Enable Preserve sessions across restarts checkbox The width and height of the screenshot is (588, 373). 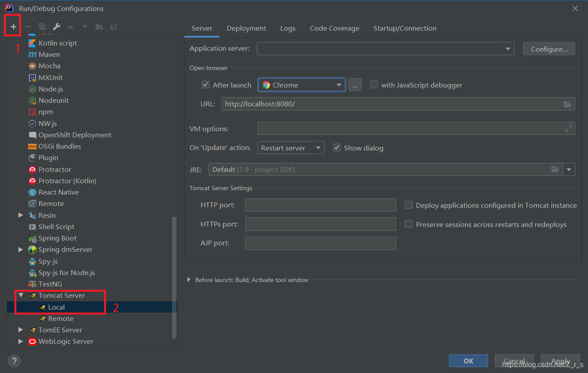408,224
